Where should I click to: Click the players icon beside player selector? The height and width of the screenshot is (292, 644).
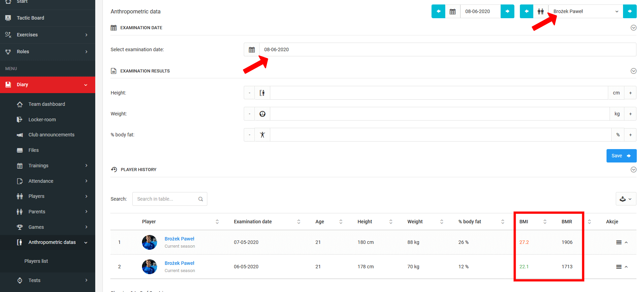[x=541, y=11]
